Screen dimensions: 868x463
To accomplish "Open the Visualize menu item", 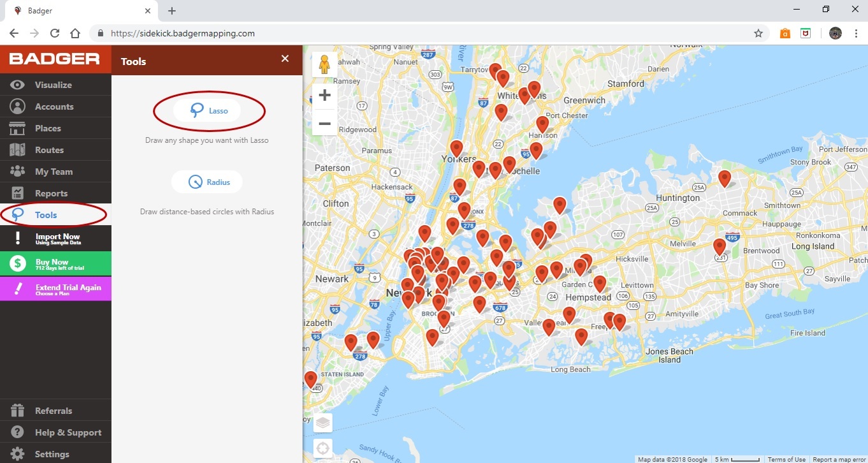I will pos(55,85).
